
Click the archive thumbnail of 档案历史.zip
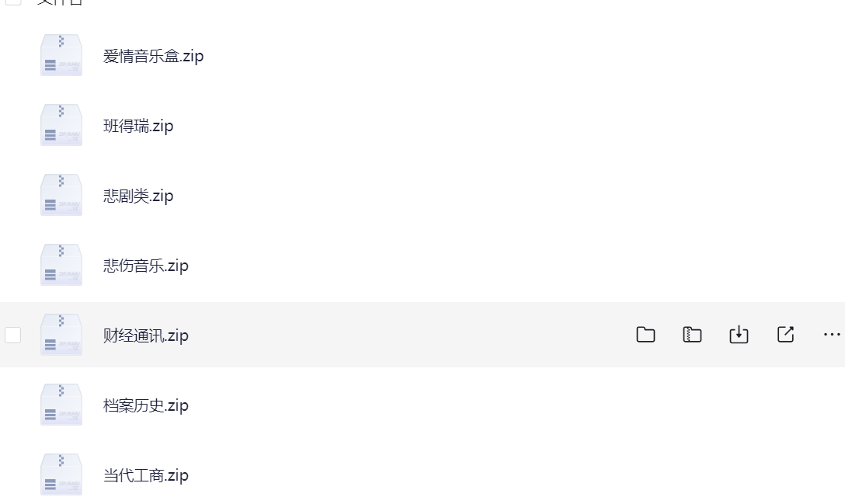[61, 404]
